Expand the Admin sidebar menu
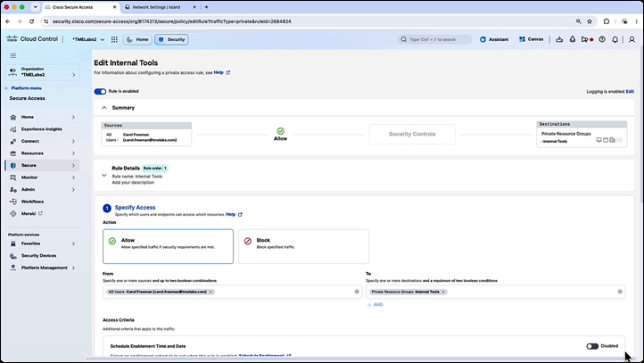The image size is (644, 363). click(73, 190)
